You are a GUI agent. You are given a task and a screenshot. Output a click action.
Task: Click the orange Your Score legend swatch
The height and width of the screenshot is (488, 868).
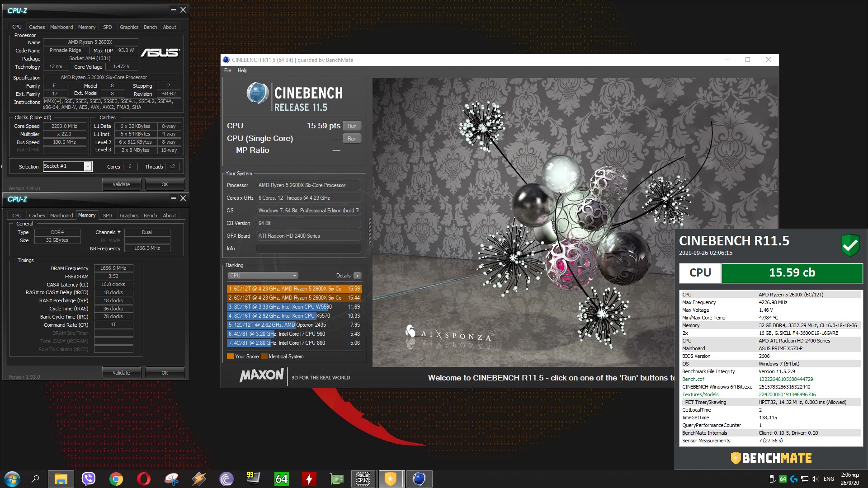tap(230, 357)
